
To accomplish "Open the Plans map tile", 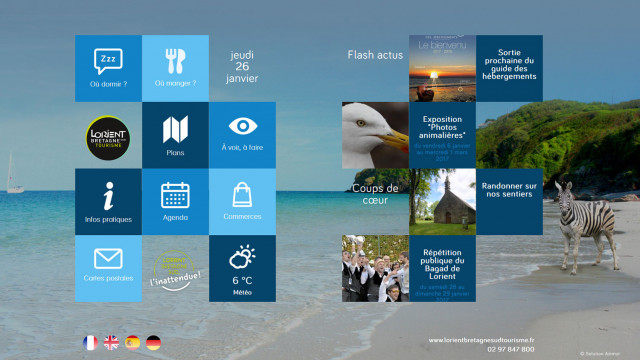I will click(176, 135).
